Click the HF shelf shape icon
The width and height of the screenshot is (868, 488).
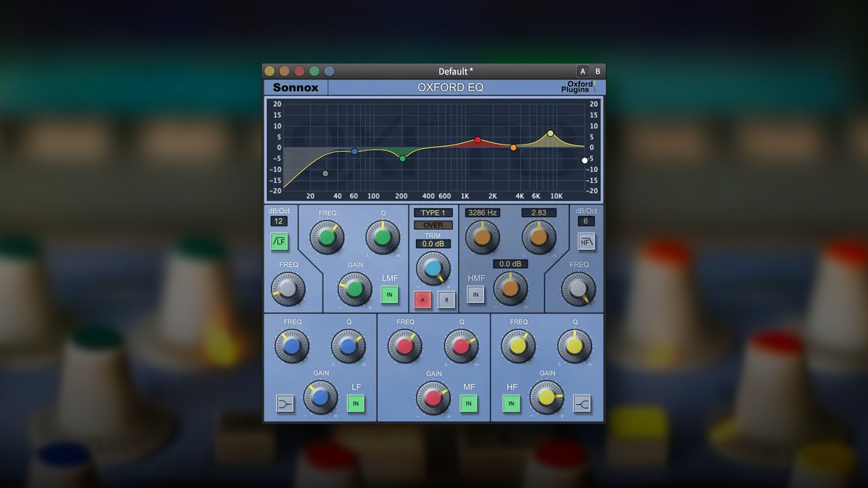click(x=582, y=403)
